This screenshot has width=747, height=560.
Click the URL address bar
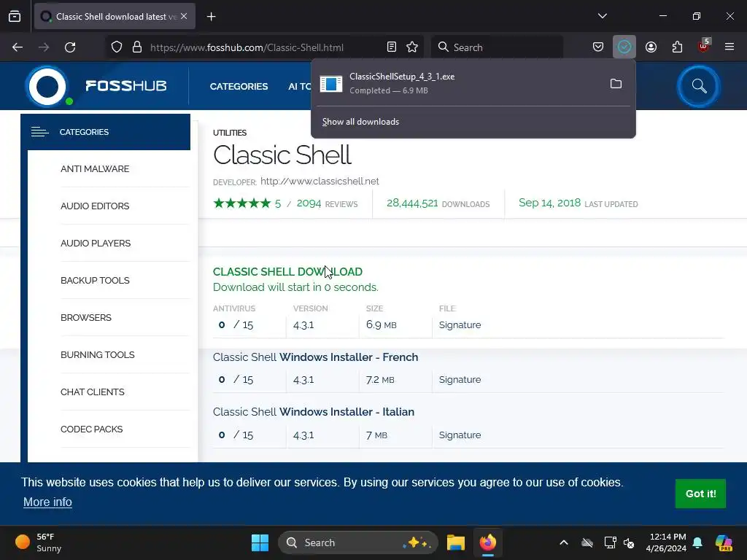264,47
